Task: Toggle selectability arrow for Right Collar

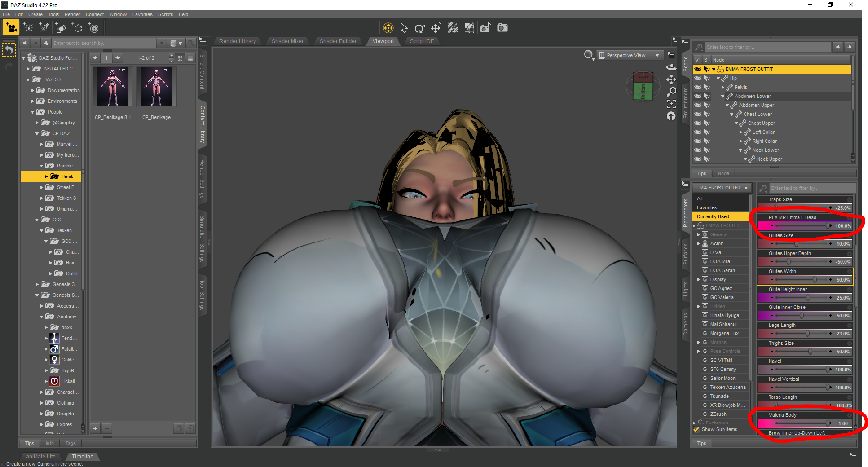Action: coord(707,141)
